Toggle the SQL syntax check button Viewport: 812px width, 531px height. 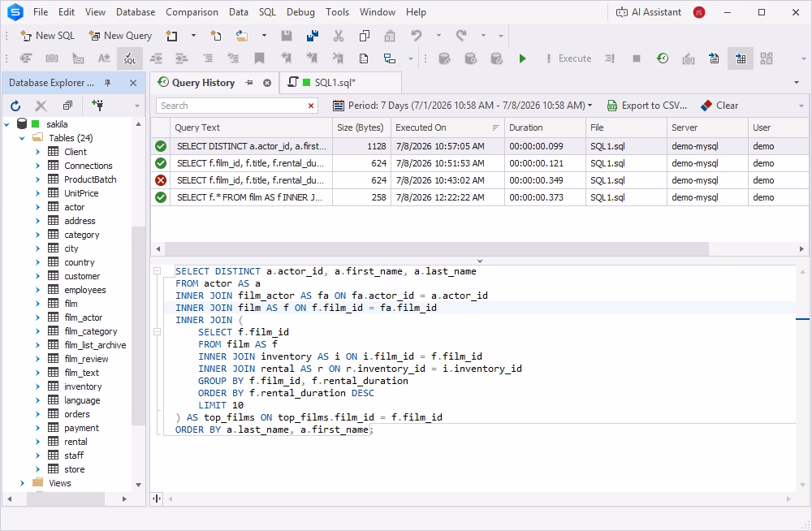point(129,58)
